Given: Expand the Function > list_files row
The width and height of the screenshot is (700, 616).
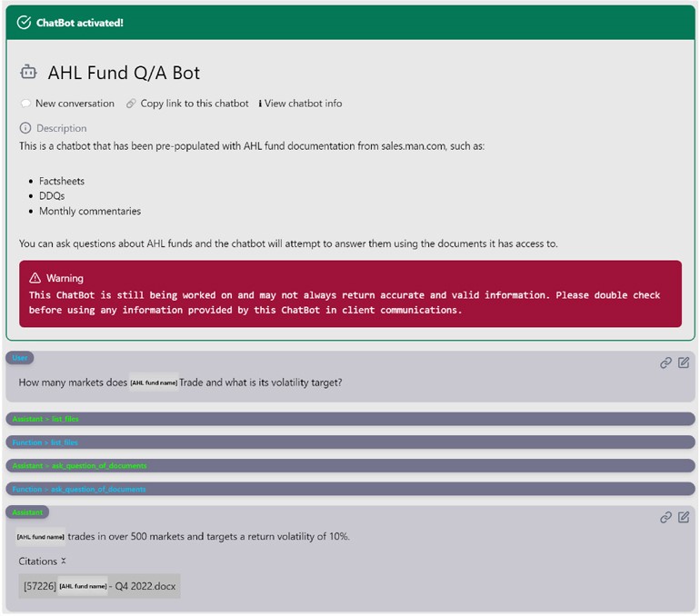Looking at the screenshot, I should pyautogui.click(x=350, y=442).
